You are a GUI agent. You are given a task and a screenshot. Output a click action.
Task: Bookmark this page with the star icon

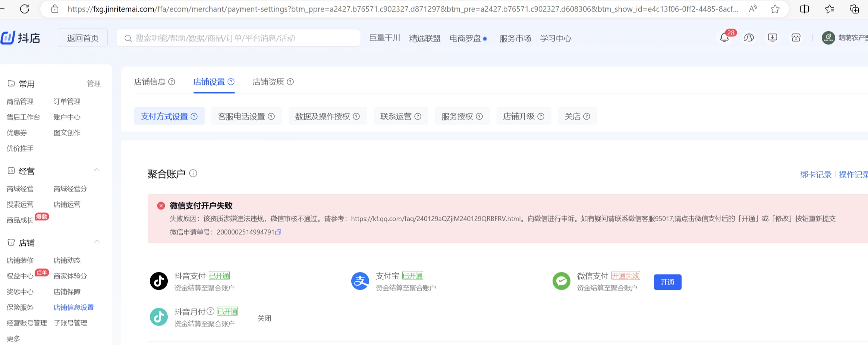[775, 9]
